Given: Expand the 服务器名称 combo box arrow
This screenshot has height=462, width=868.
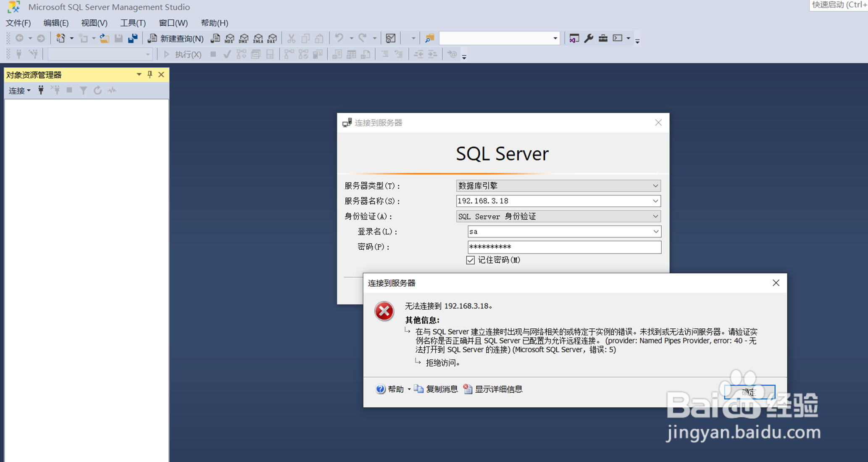Looking at the screenshot, I should click(655, 201).
